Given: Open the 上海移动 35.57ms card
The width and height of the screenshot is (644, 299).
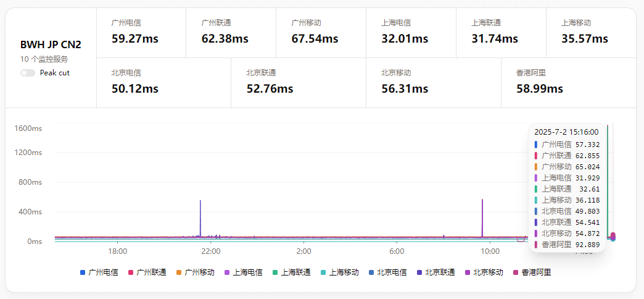Looking at the screenshot, I should pos(590,33).
